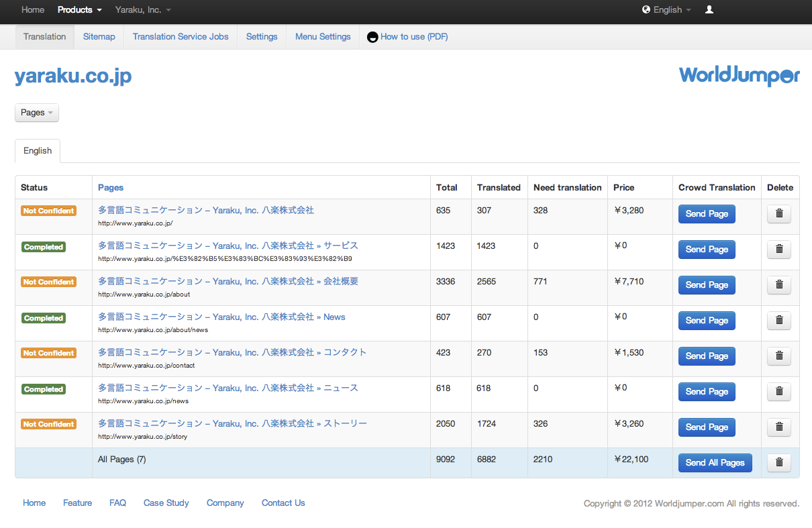Switch to the Menu Settings tab
The width and height of the screenshot is (812, 528).
(323, 37)
